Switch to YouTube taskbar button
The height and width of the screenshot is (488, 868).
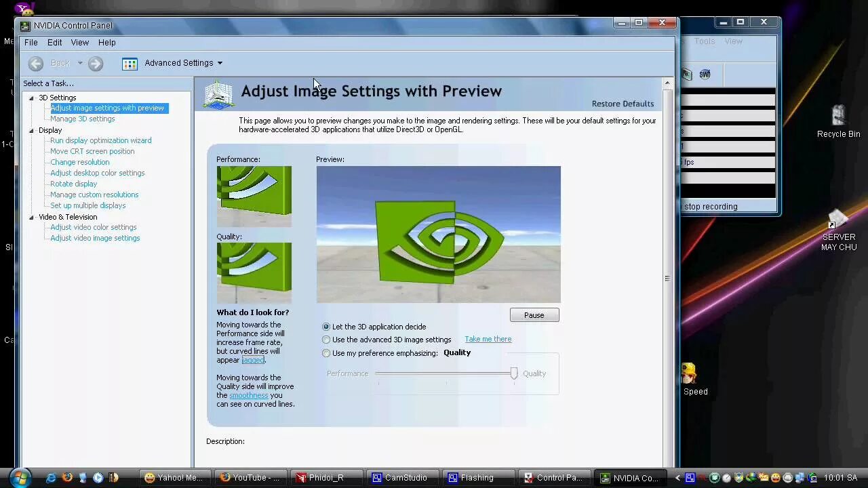pos(250,478)
